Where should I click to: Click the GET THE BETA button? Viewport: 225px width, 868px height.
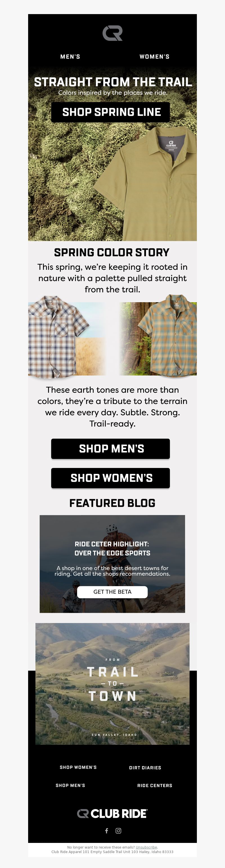[112, 592]
